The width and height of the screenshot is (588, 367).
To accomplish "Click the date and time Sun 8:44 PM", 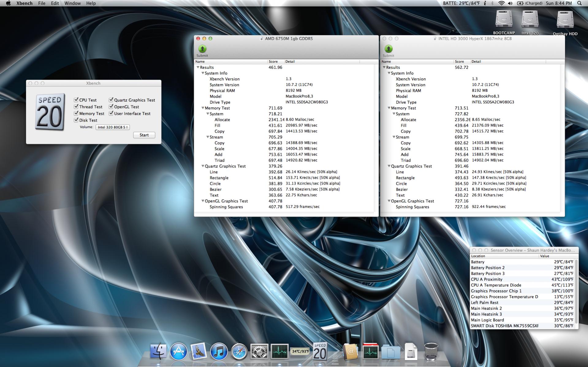I will click(559, 3).
